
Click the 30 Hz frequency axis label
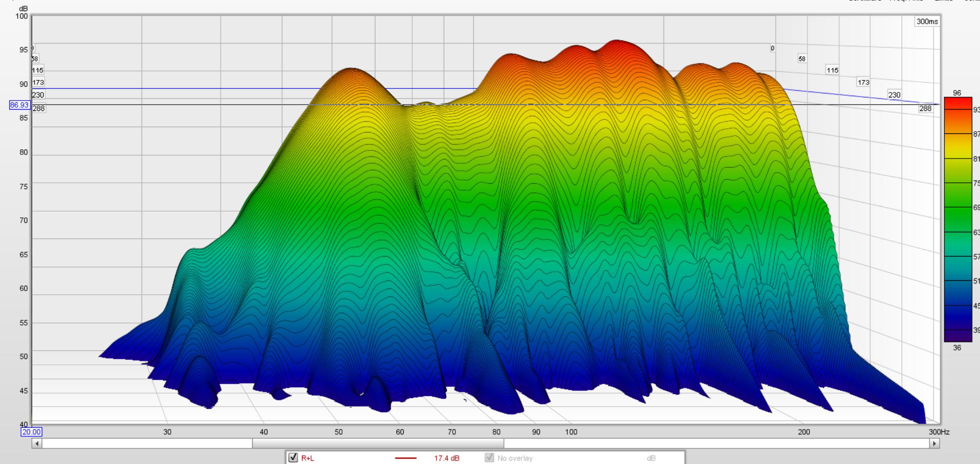point(167,432)
